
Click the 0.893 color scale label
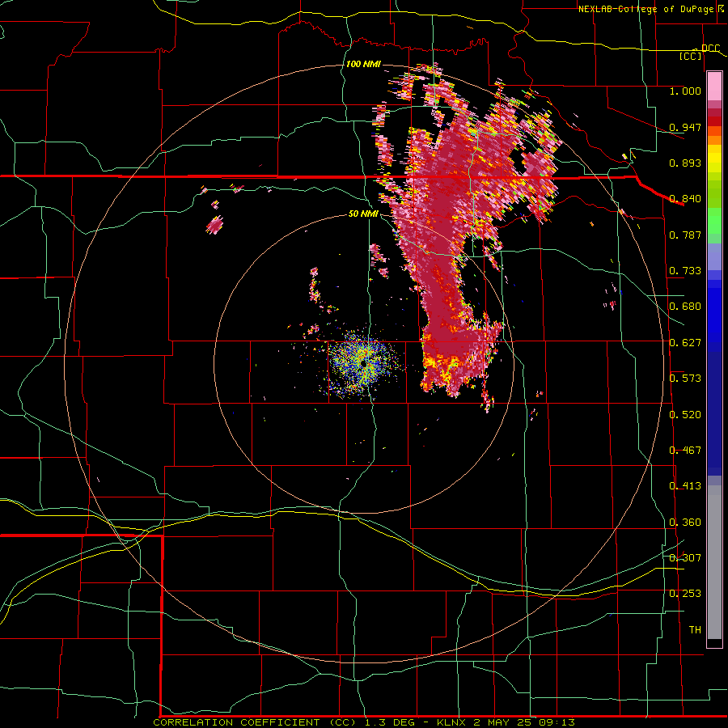tap(685, 163)
